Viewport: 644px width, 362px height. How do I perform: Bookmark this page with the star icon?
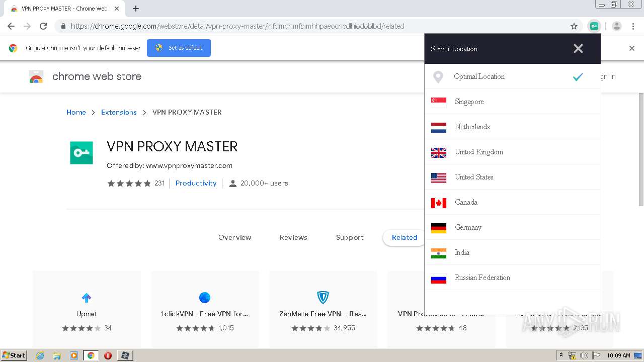574,26
